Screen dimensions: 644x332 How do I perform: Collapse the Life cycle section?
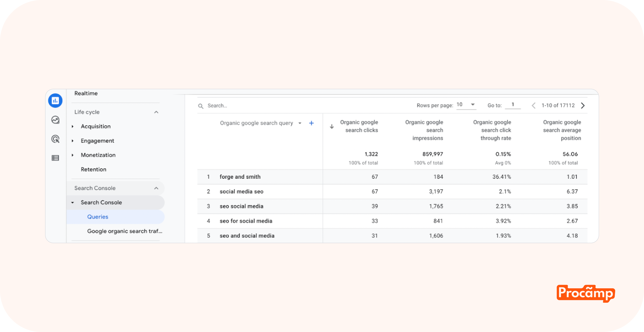click(156, 112)
